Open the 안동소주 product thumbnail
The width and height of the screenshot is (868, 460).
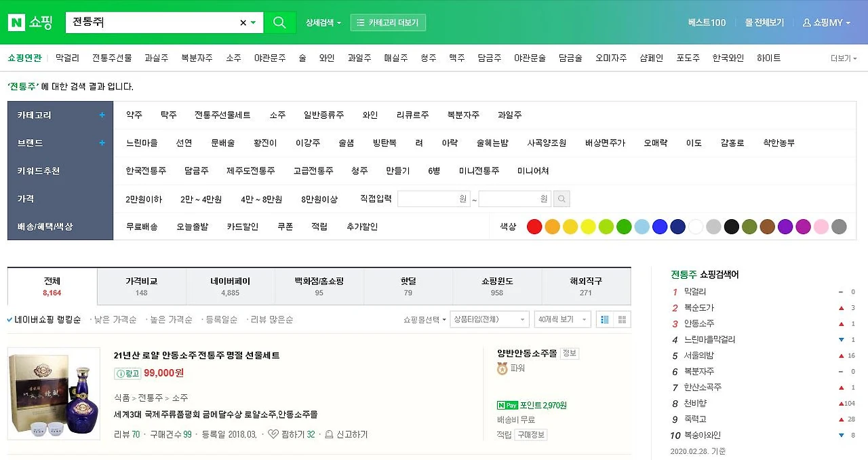point(53,394)
